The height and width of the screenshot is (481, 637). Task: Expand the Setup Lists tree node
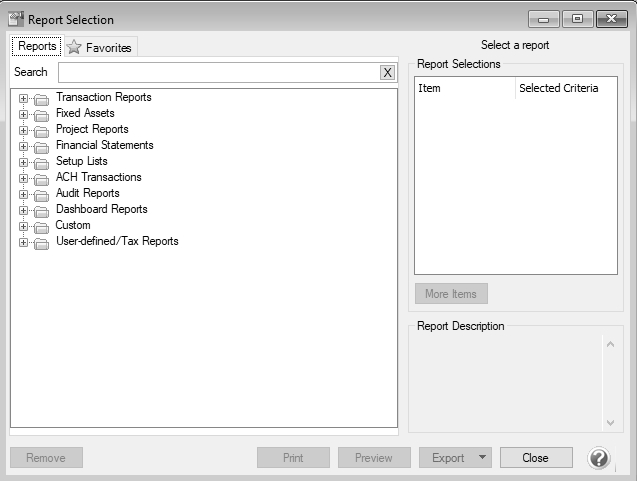(x=23, y=162)
